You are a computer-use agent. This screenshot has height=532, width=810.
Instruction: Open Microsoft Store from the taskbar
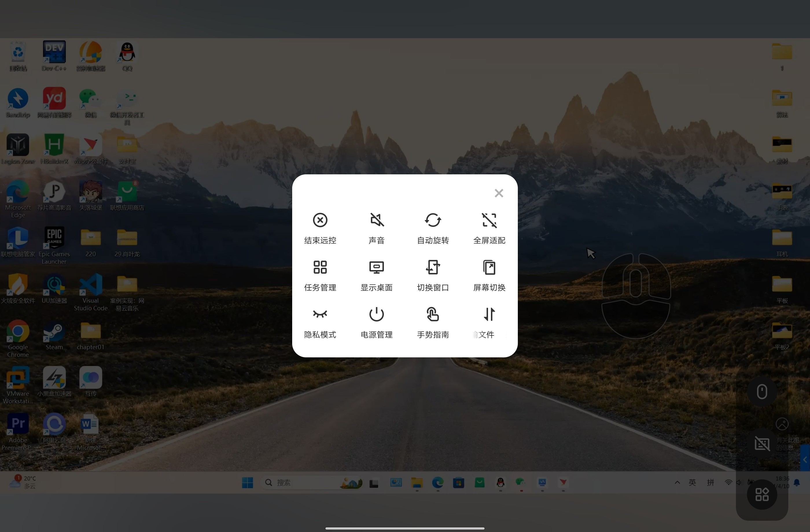[x=459, y=482]
